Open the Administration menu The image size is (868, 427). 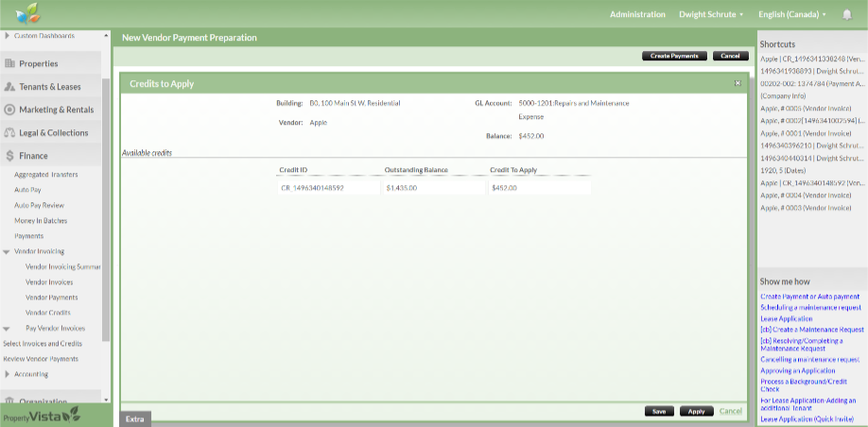pyautogui.click(x=637, y=15)
